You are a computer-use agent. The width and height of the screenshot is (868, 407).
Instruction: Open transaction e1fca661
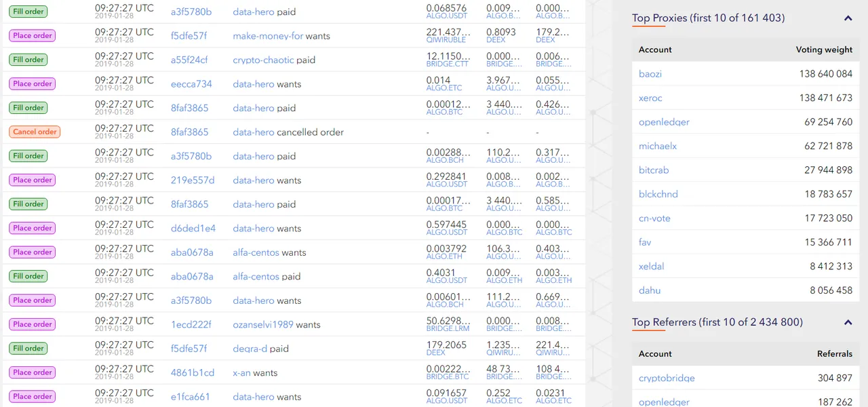pos(191,397)
